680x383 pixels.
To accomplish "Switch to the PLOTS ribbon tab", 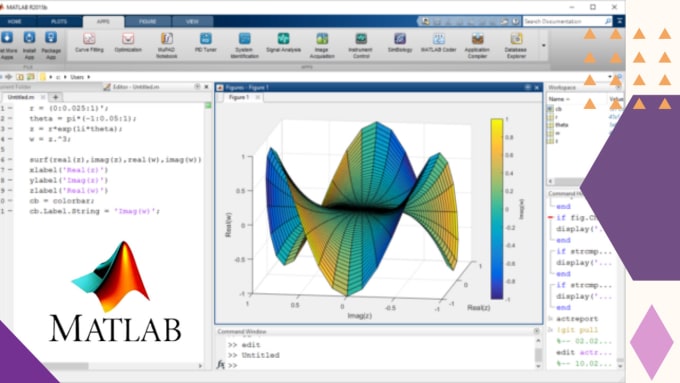I will point(59,21).
